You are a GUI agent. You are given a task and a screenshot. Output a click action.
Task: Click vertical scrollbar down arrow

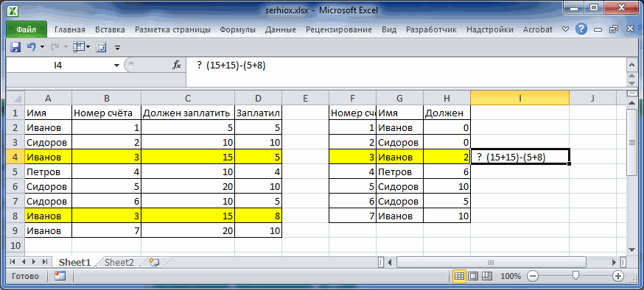(631, 250)
